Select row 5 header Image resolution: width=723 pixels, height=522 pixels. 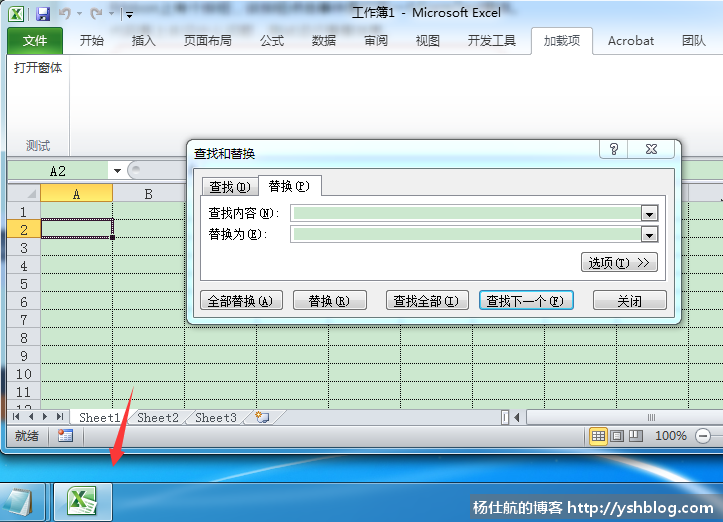pos(24,284)
